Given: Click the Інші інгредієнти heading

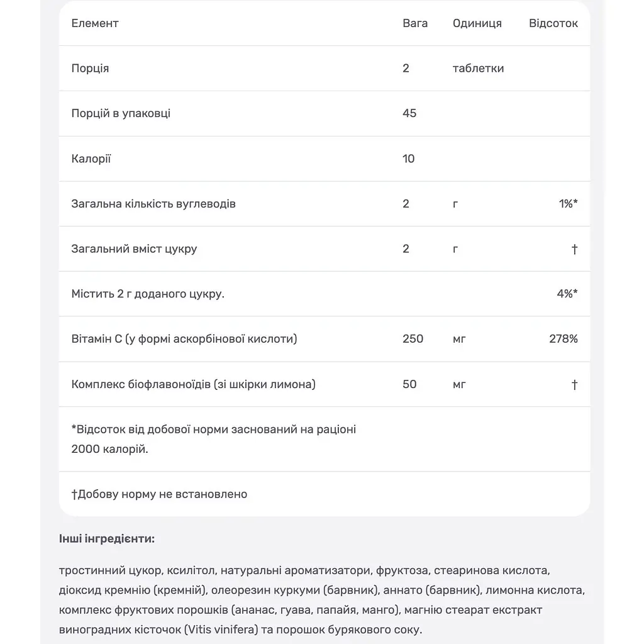Looking at the screenshot, I should pos(107,539).
